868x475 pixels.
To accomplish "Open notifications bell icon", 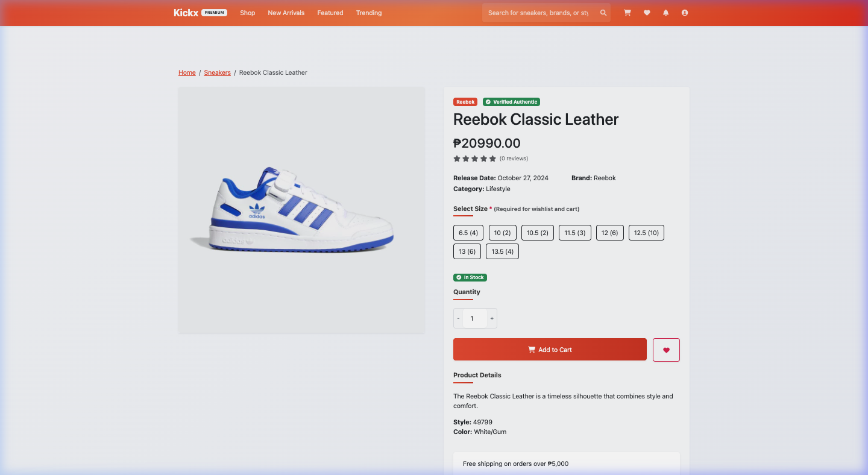I will pyautogui.click(x=665, y=13).
